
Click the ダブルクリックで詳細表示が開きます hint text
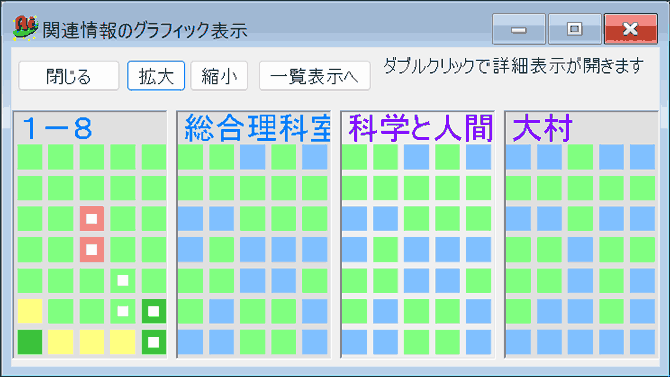(x=513, y=66)
